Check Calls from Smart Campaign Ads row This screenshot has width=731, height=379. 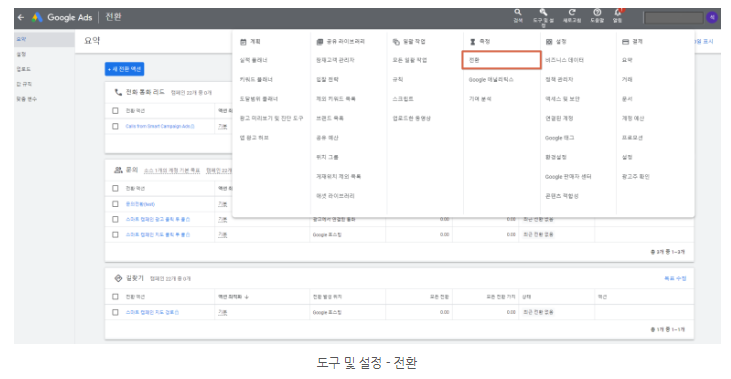point(115,126)
